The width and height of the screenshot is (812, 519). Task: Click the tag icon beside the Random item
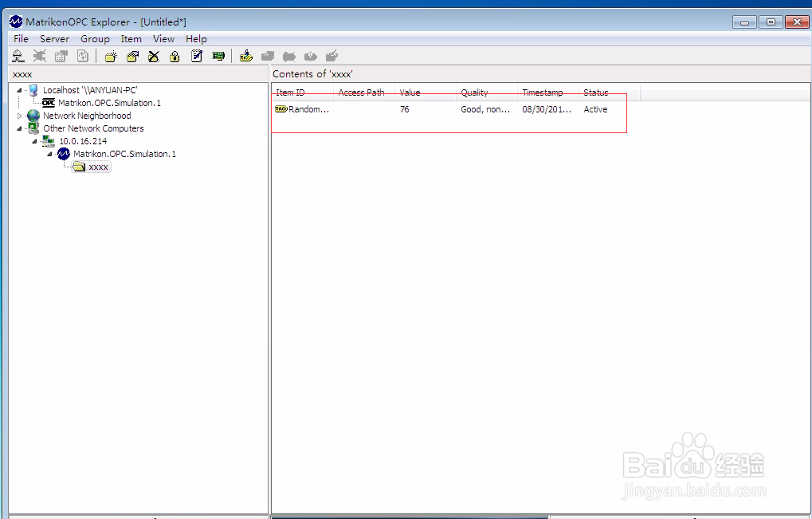tap(280, 109)
